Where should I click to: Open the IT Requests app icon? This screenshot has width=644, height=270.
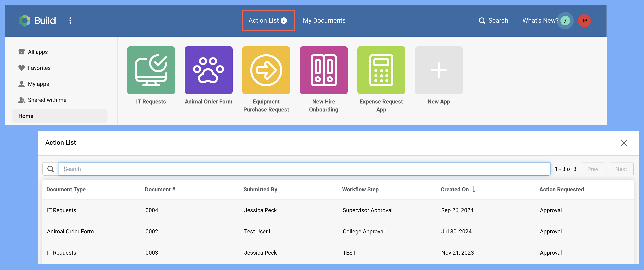point(151,70)
